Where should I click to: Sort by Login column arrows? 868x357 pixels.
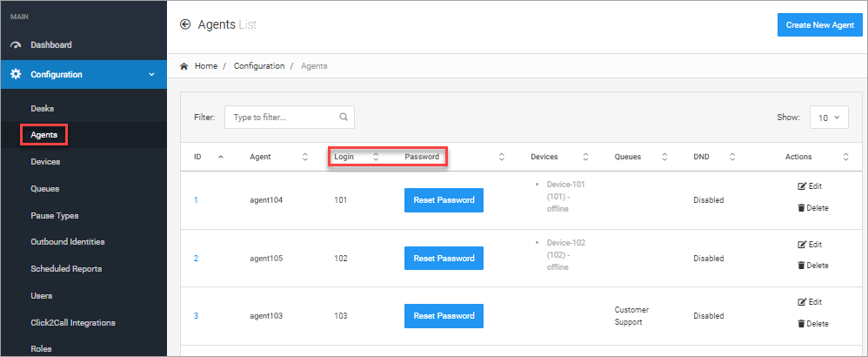pos(376,157)
